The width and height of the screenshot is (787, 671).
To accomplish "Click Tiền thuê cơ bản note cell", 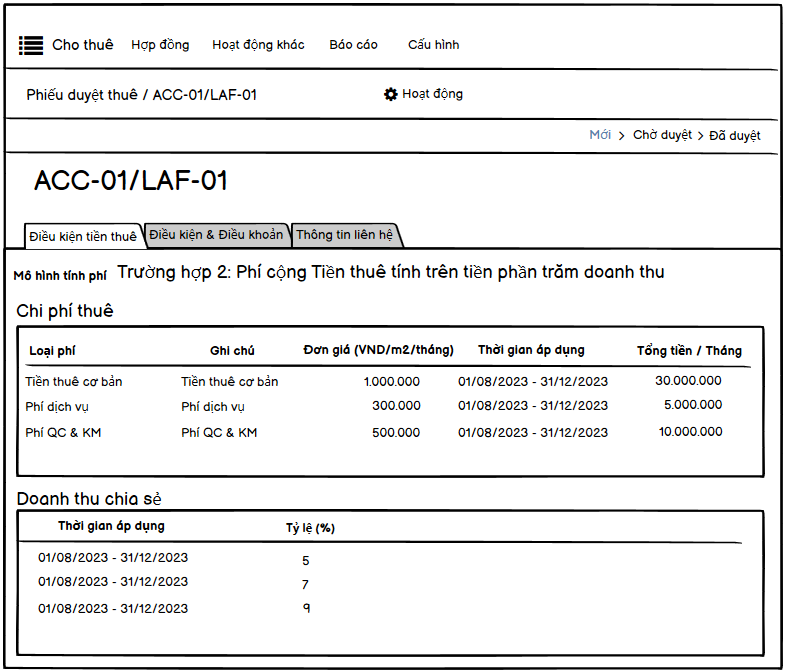I will [x=230, y=382].
